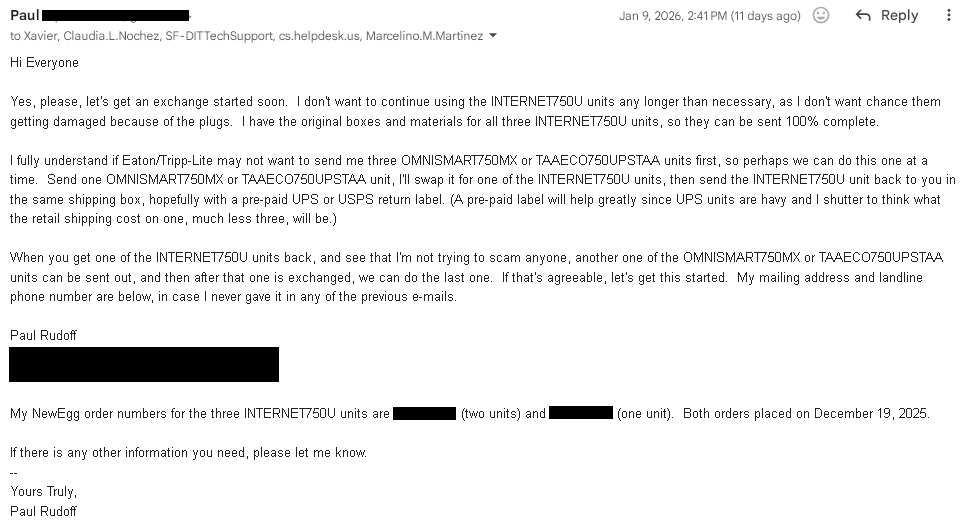Click the Hi Everyone greeting line
Image resolution: width=965 pixels, height=530 pixels.
pos(44,62)
